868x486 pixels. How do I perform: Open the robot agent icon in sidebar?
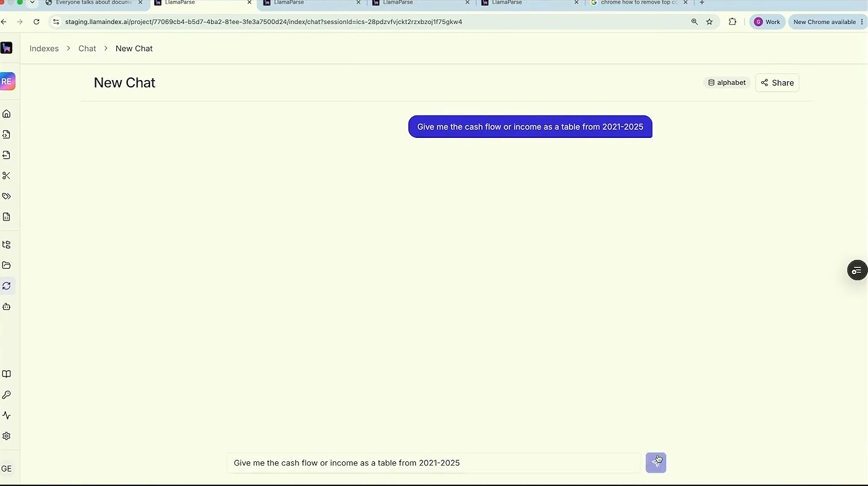tap(7, 307)
